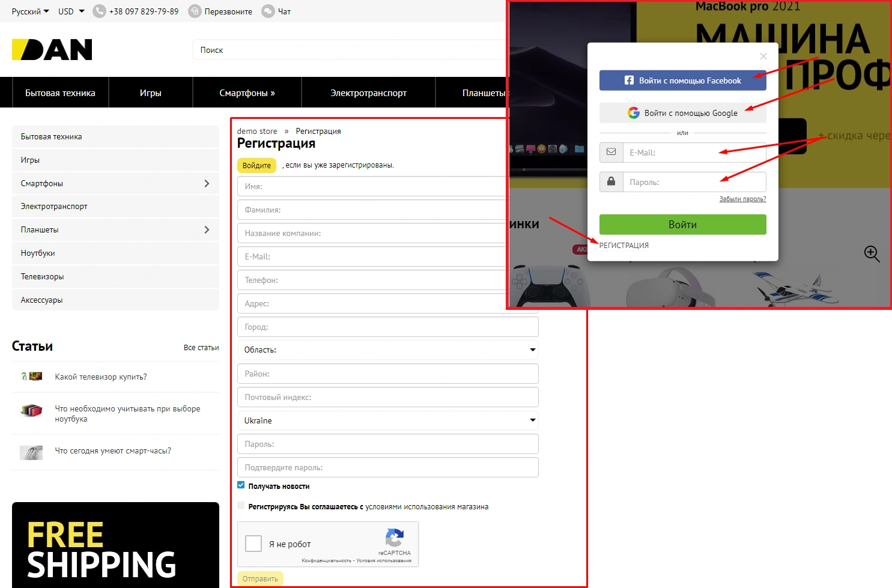Tick the store terms agreement checkbox
Image resolution: width=892 pixels, height=588 pixels.
point(241,506)
